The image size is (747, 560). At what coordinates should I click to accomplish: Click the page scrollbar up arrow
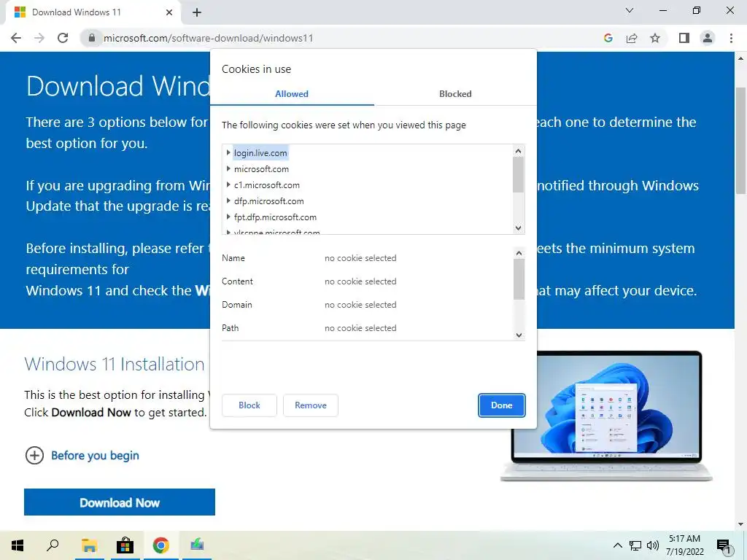(x=740, y=58)
